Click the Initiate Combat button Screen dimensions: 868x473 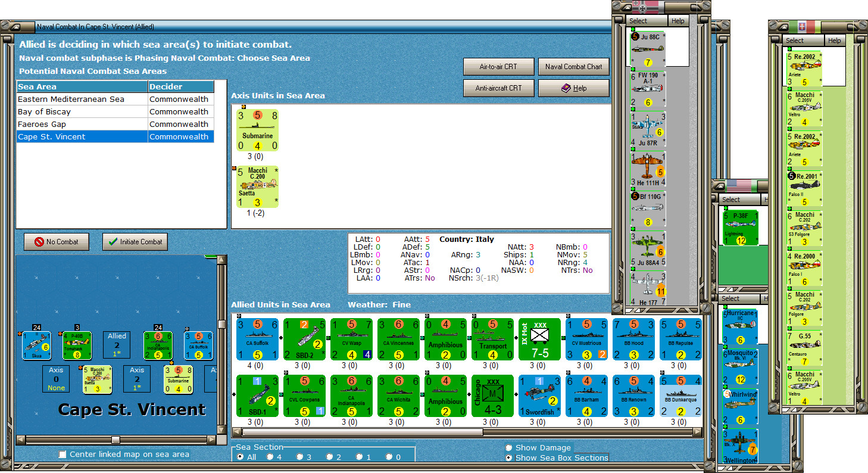135,242
